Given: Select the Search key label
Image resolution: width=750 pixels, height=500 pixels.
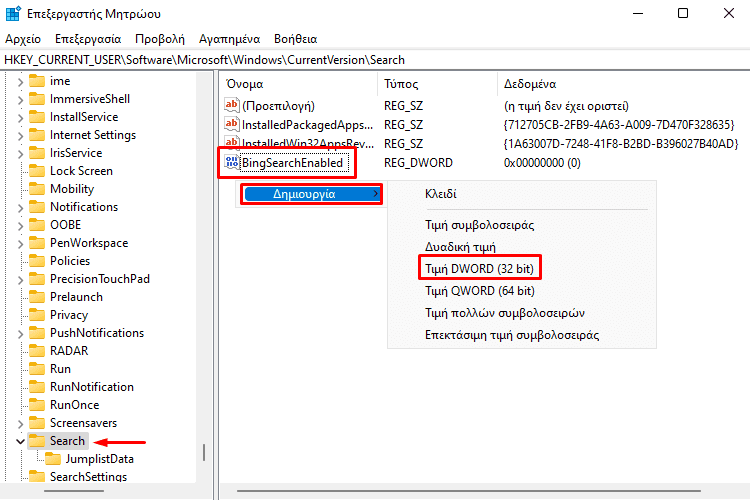Looking at the screenshot, I should tap(67, 441).
